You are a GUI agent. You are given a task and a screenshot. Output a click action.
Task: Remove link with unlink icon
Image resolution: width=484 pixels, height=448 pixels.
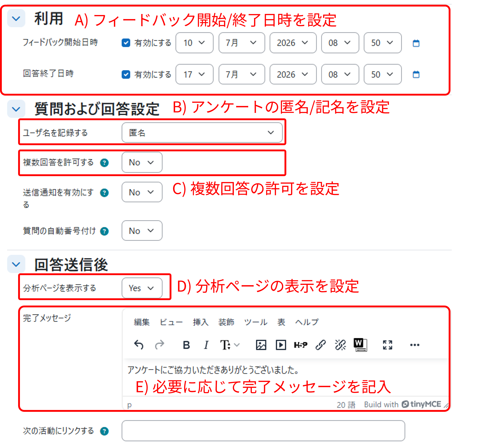pos(340,345)
